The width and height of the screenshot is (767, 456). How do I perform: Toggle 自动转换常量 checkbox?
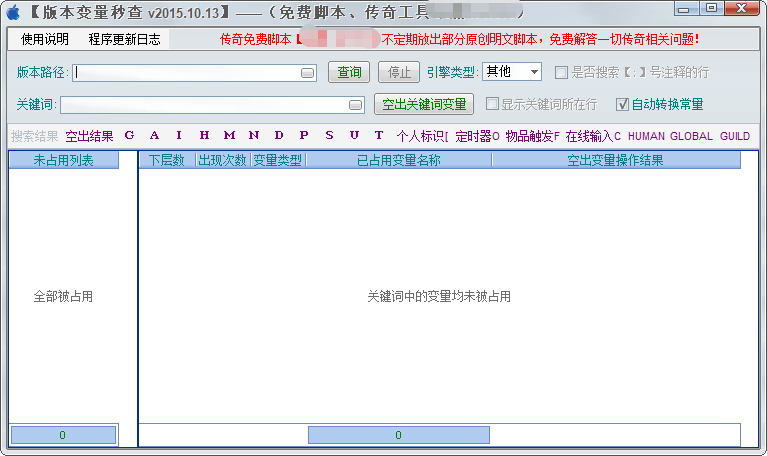[622, 104]
